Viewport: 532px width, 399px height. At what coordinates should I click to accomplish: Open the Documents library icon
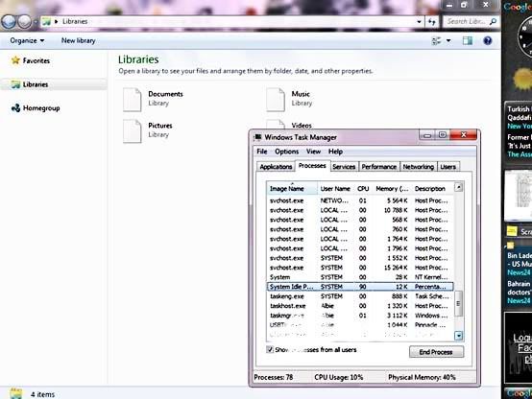132,100
